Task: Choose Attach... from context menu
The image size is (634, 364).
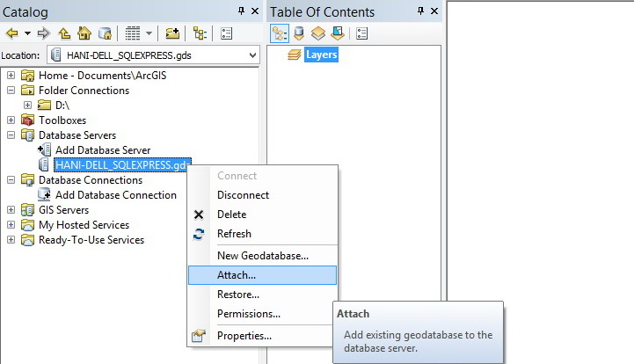Action: pyautogui.click(x=262, y=275)
